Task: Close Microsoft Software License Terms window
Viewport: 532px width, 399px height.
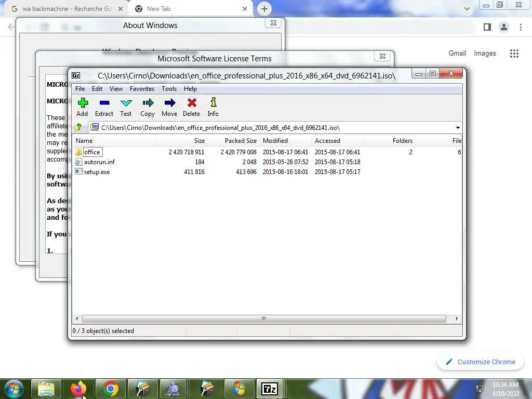Action: click(382, 56)
